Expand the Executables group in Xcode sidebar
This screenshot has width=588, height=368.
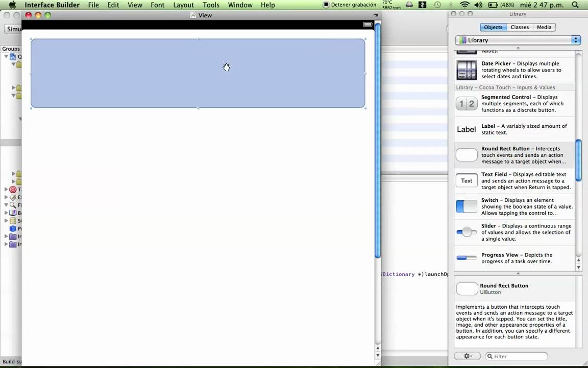click(x=6, y=197)
